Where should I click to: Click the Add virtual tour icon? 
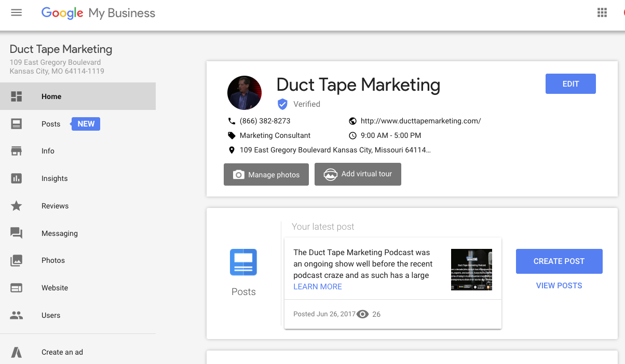pos(330,174)
